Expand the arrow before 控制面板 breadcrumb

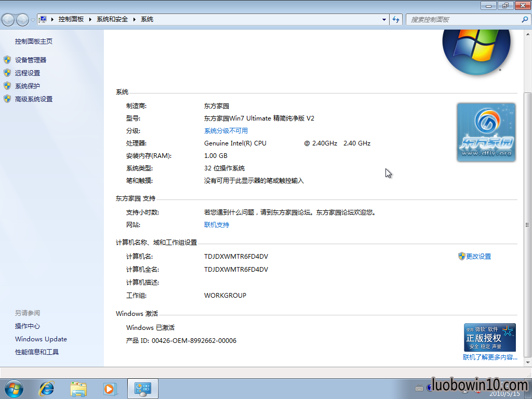click(x=52, y=19)
